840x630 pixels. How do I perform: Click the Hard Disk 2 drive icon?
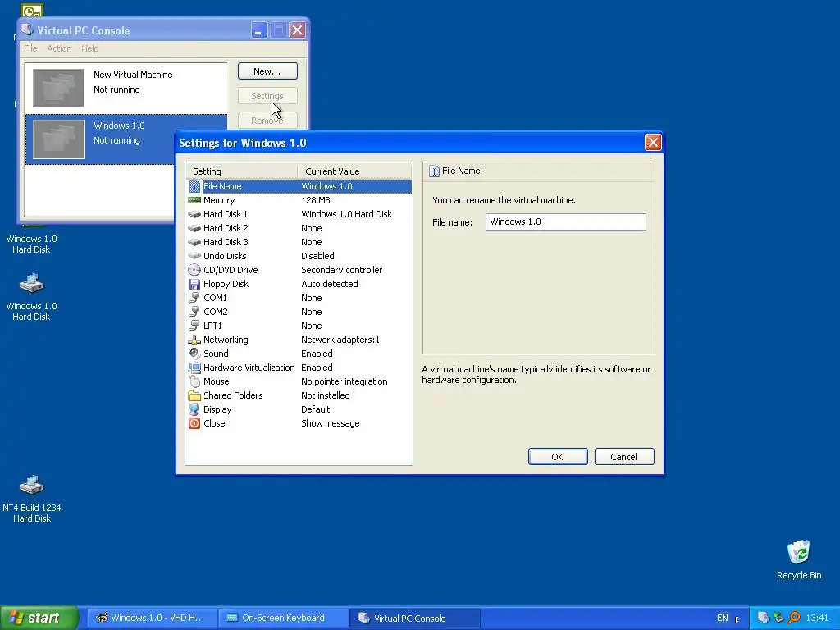pos(194,228)
